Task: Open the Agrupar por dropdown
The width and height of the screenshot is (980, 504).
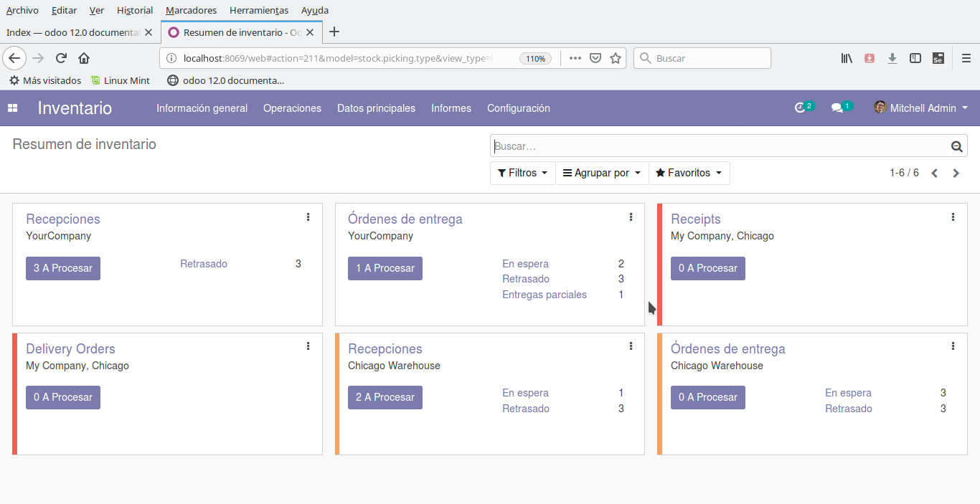Action: point(602,173)
